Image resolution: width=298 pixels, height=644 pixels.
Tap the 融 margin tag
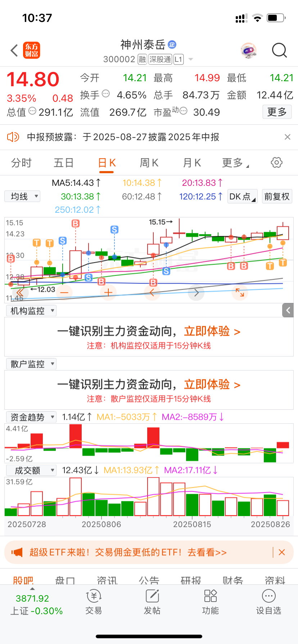pyautogui.click(x=143, y=59)
